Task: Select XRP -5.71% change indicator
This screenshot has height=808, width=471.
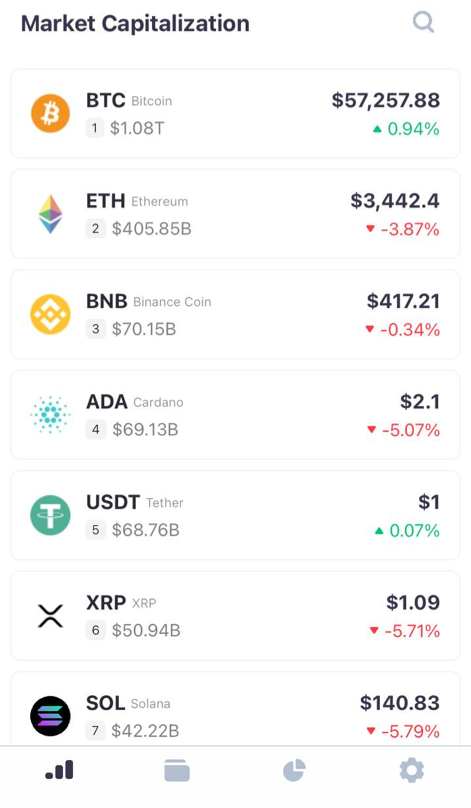Action: coord(405,631)
